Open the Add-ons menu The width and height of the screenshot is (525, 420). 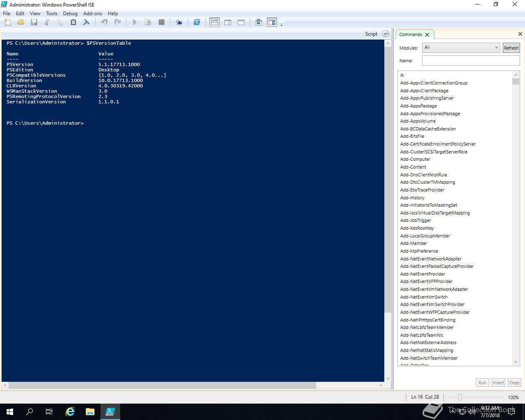(x=93, y=14)
